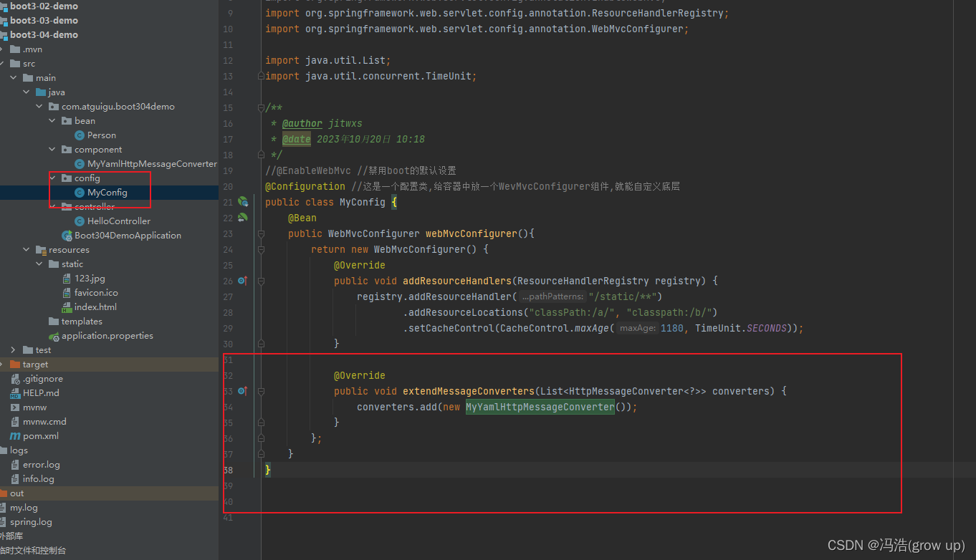Click the mvnw script file icon
Image resolution: width=976 pixels, height=560 pixels.
tap(15, 407)
